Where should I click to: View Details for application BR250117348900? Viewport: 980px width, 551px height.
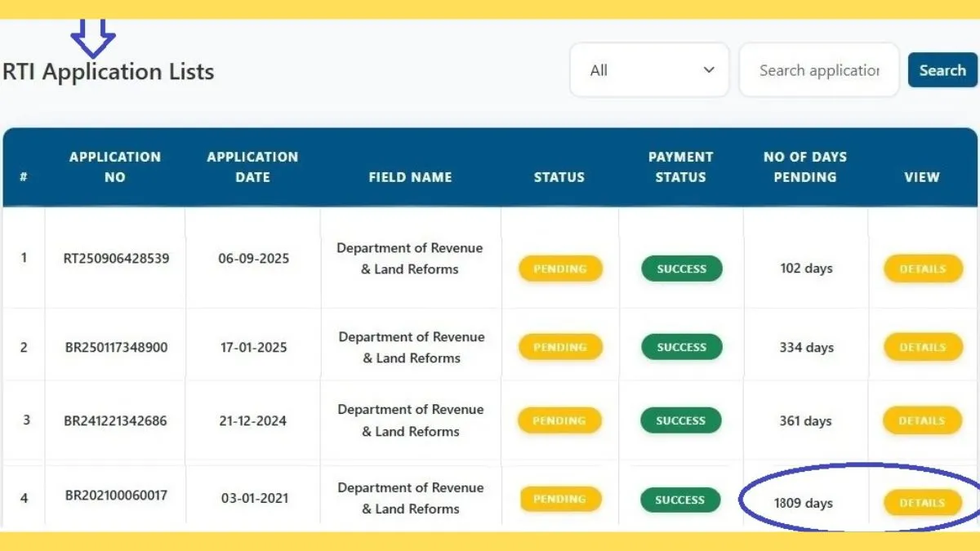(x=922, y=347)
